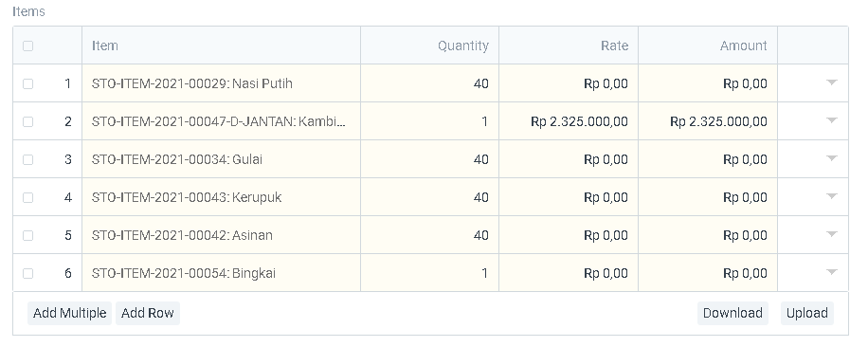Expand row options arrow for Bingkai
This screenshot has height=347, width=868.
[831, 272]
